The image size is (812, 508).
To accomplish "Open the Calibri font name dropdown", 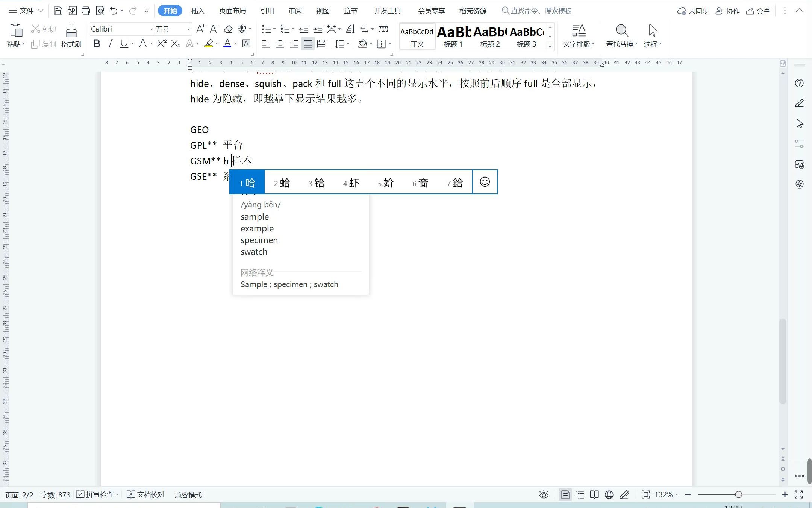I will coord(151,29).
